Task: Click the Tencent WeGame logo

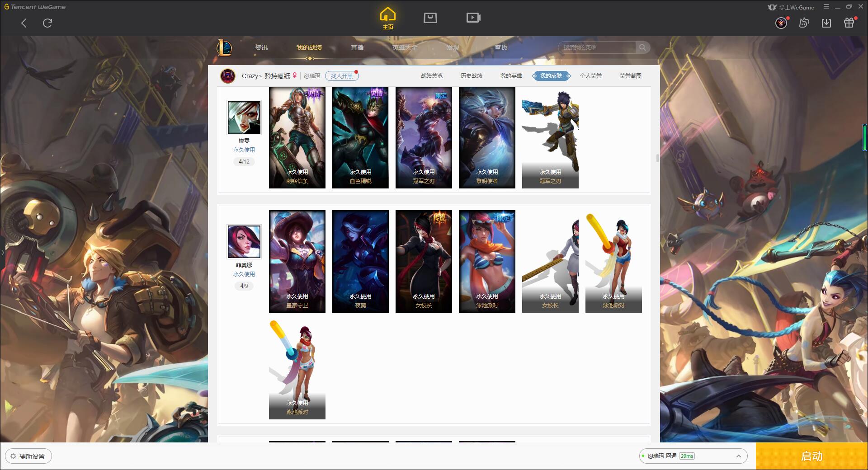Action: 35,7
